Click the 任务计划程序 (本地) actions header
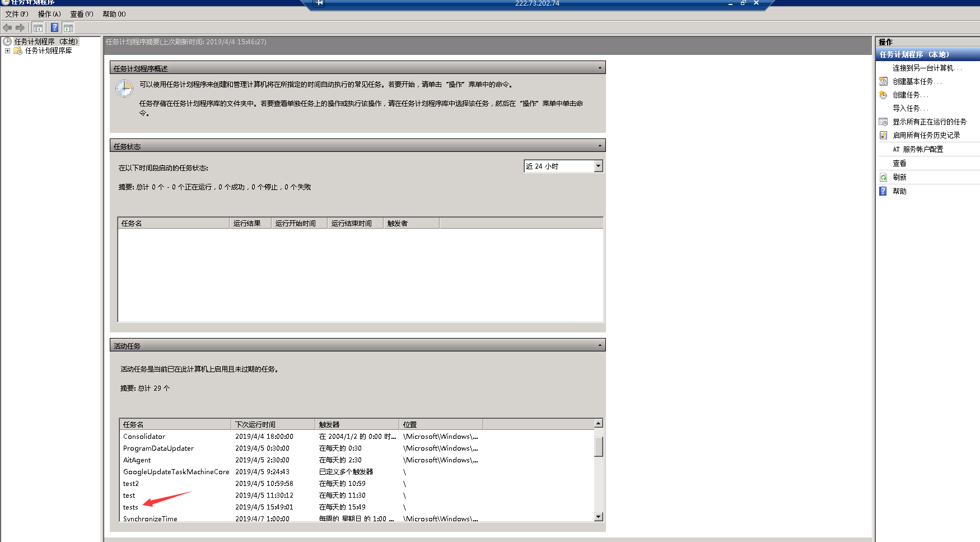The height and width of the screenshot is (542, 980). [928, 54]
